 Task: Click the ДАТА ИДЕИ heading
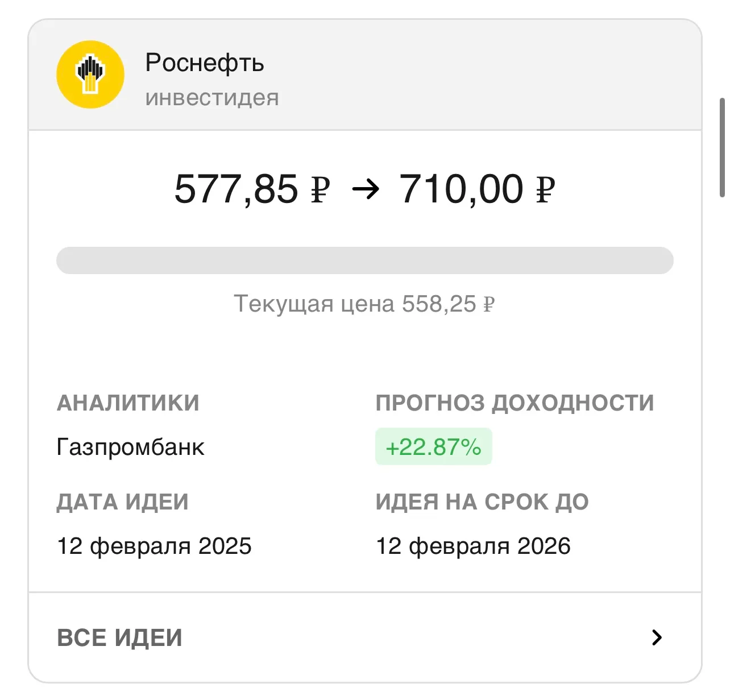pos(122,502)
